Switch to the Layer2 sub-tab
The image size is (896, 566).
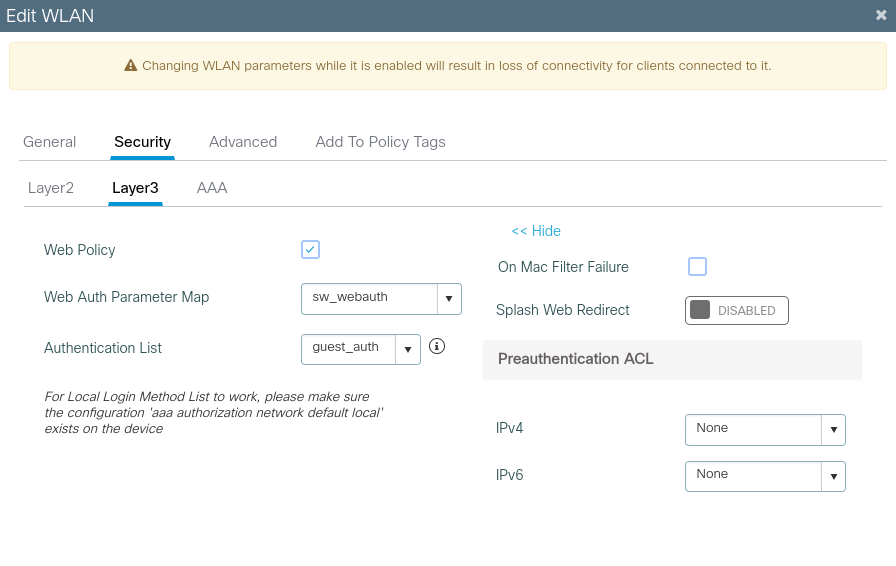(x=51, y=188)
